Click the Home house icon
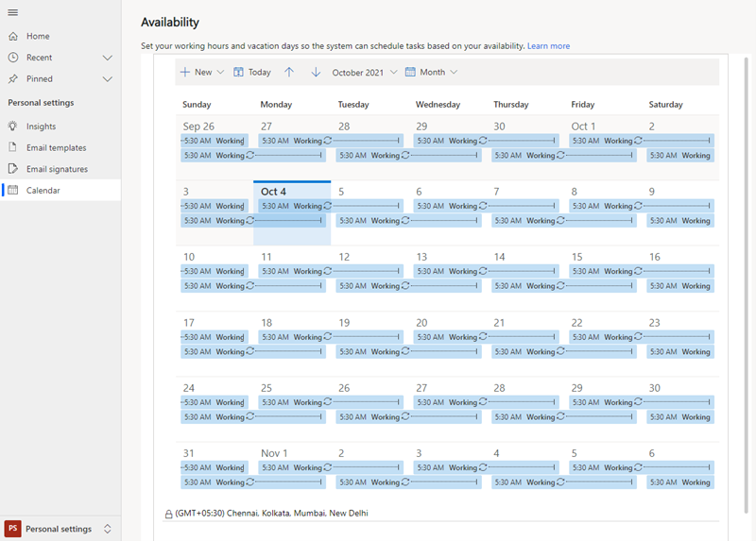This screenshot has width=756, height=541. (x=13, y=36)
